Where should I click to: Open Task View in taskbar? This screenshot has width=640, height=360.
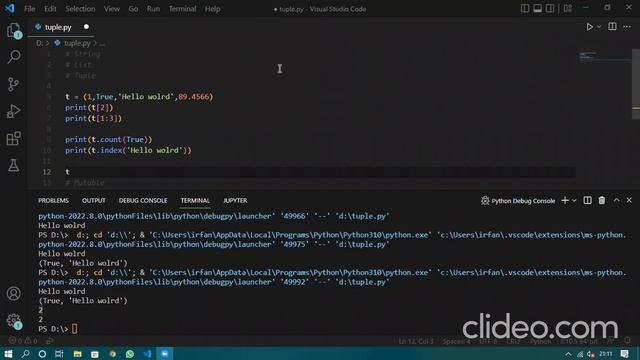[60, 354]
